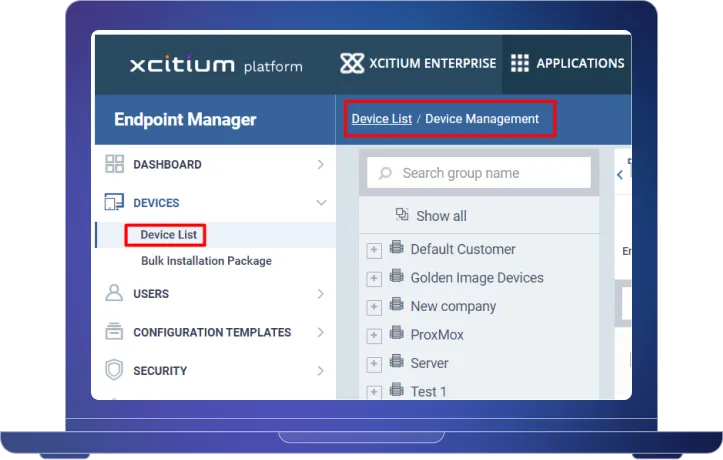
Task: Expand the Golden Image Devices group
Action: [374, 279]
